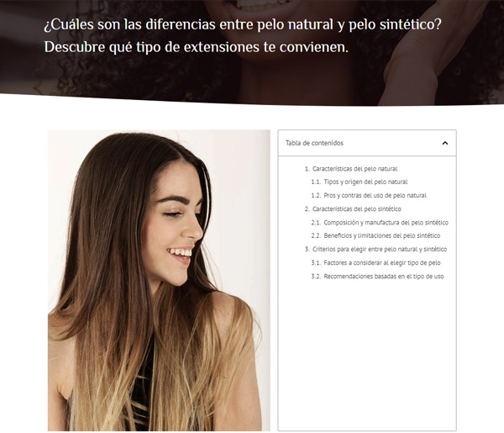Go to 'Tipos y origen del pelo natural'
This screenshot has width=504, height=433.
coord(365,182)
